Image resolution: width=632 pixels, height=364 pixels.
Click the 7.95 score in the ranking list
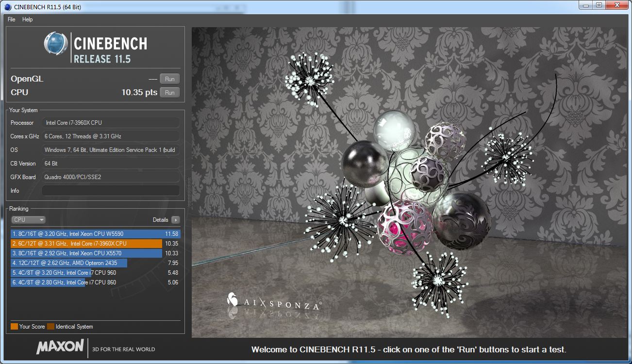pos(173,263)
